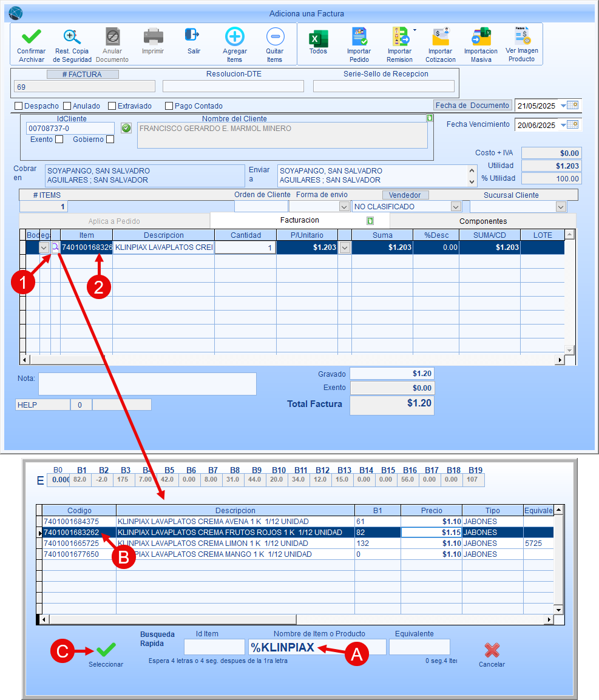599x700 pixels.
Task: Click the Todos Excel icon
Action: tap(318, 38)
